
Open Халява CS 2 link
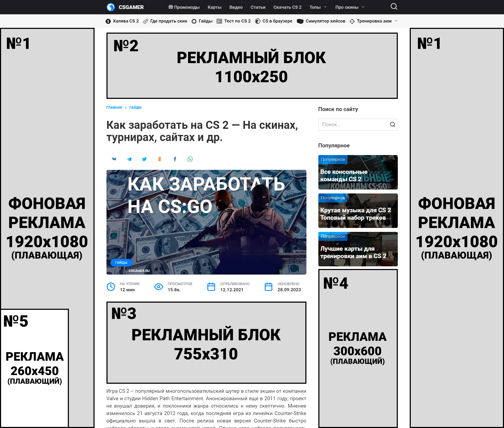pos(122,21)
